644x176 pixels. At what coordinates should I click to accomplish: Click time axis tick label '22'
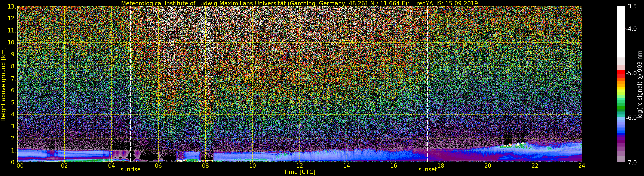pyautogui.click(x=535, y=166)
